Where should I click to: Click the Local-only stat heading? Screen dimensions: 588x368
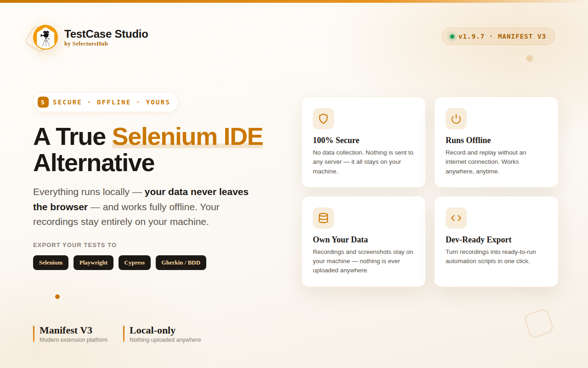click(153, 330)
